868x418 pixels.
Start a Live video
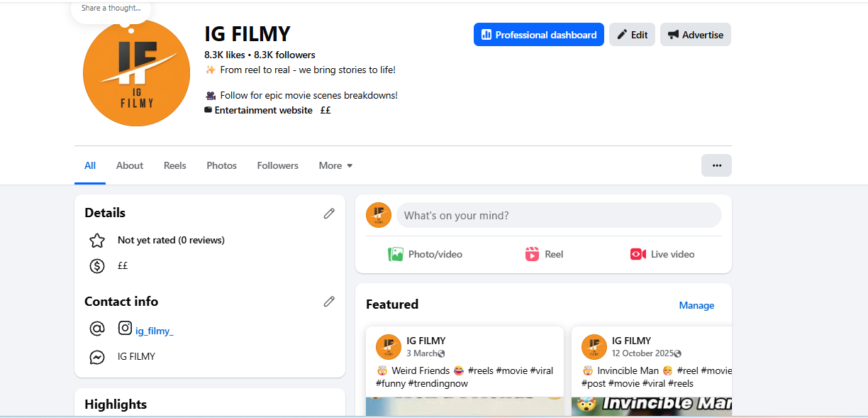(662, 254)
